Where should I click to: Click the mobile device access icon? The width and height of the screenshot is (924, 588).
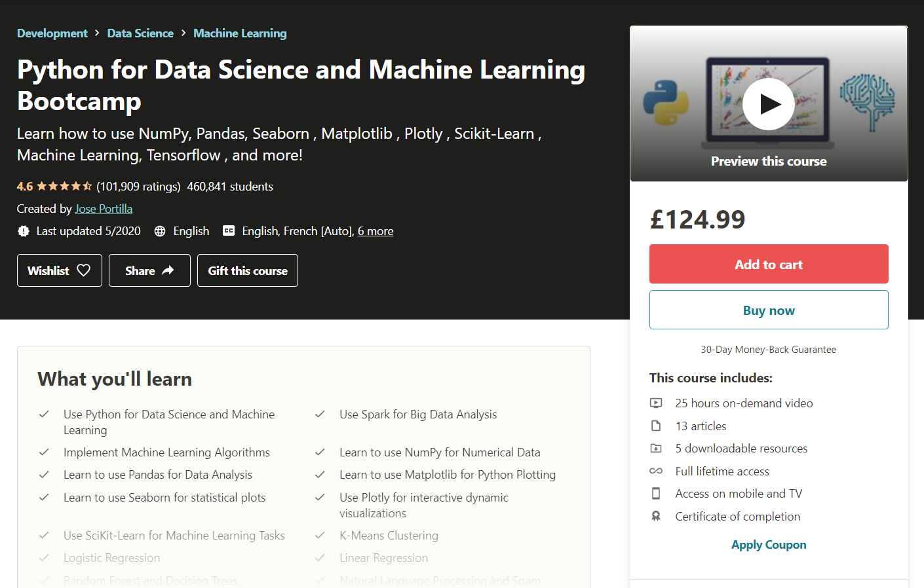tap(656, 494)
